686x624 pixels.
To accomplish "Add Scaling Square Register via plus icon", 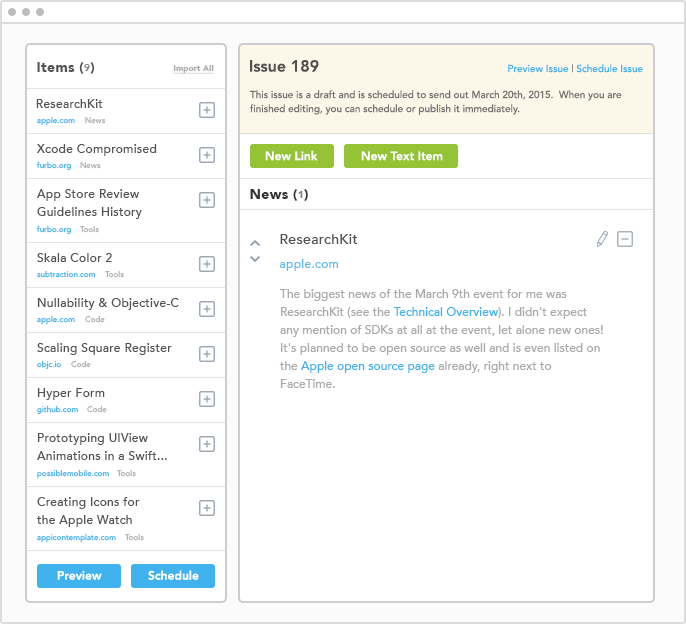I will [x=207, y=354].
